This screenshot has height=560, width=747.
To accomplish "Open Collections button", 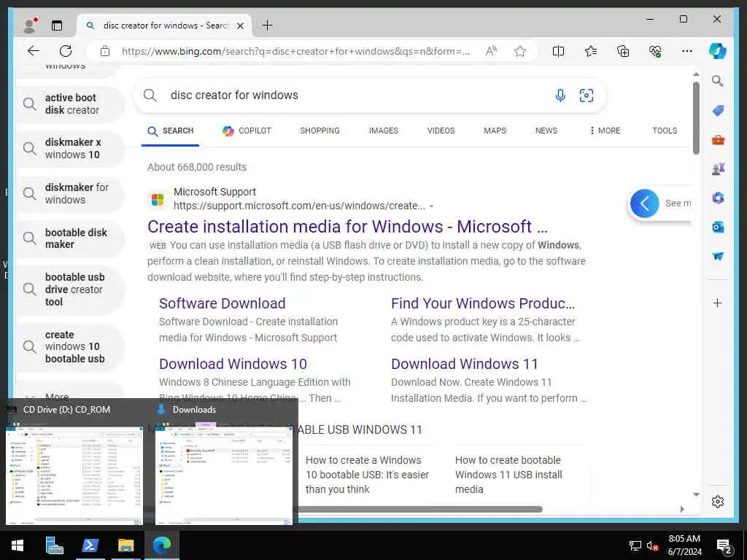I will pos(623,51).
